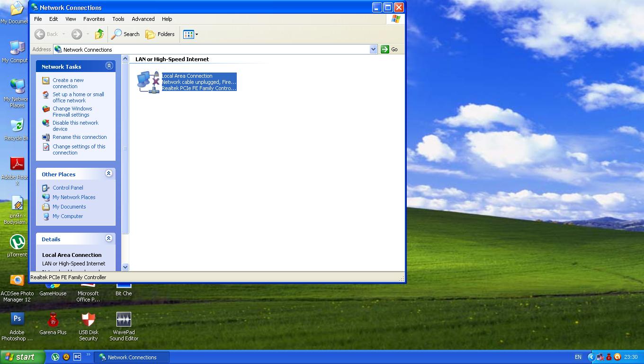
Task: Collapse the Details panel
Action: (108, 238)
